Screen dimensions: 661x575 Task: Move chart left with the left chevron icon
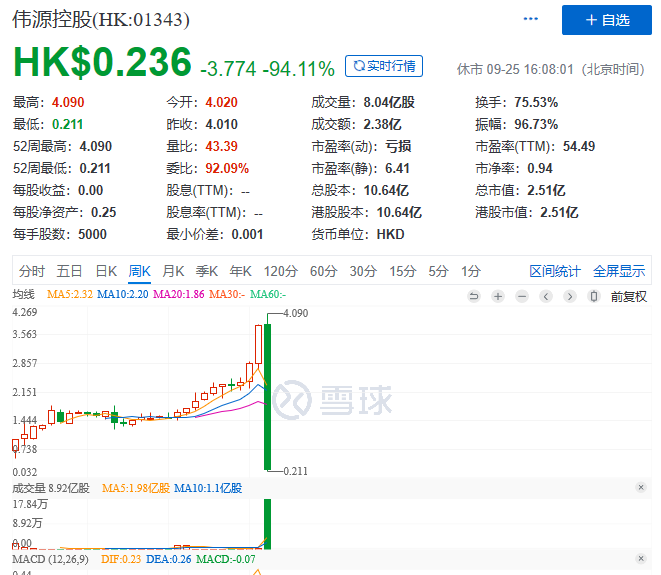[x=546, y=296]
